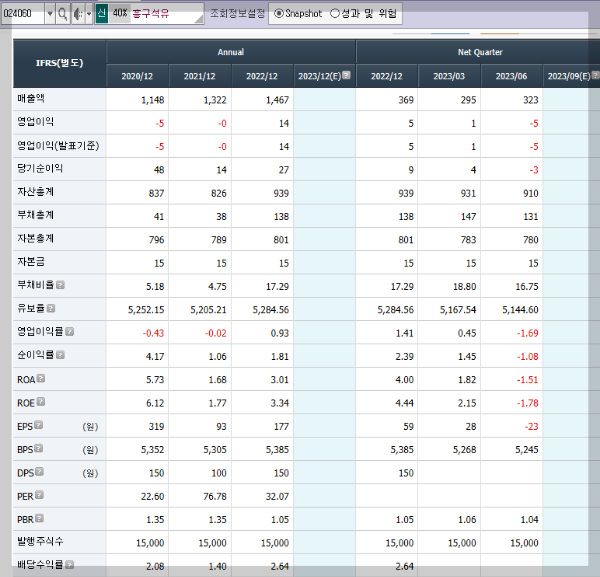Click the 발행주식수 row label
600x577 pixels.
(40, 541)
